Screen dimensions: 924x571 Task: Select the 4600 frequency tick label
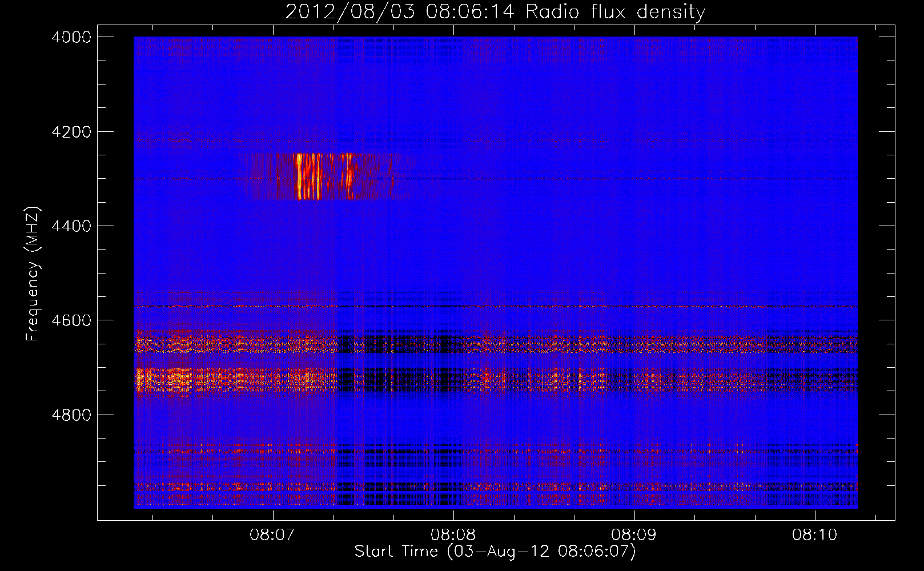71,320
